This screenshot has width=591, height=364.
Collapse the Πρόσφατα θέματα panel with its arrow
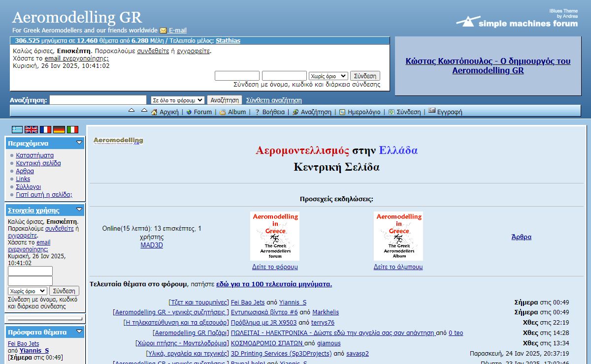79,332
